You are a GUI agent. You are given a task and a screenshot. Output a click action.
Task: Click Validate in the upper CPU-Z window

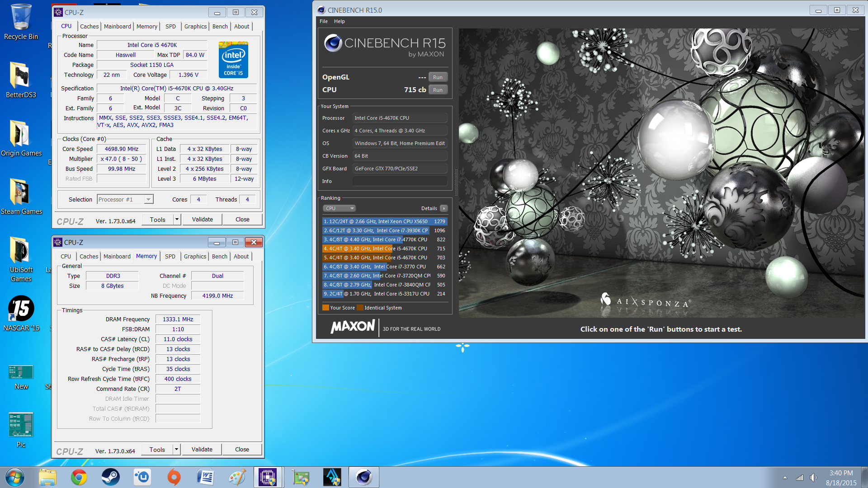[202, 220]
